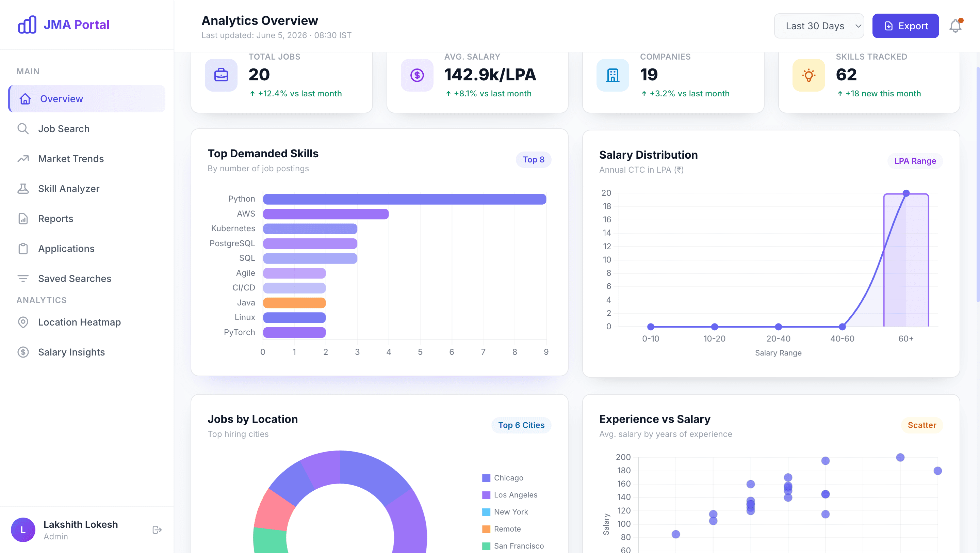Image resolution: width=980 pixels, height=553 pixels.
Task: Open the Overview menu item
Action: [87, 99]
